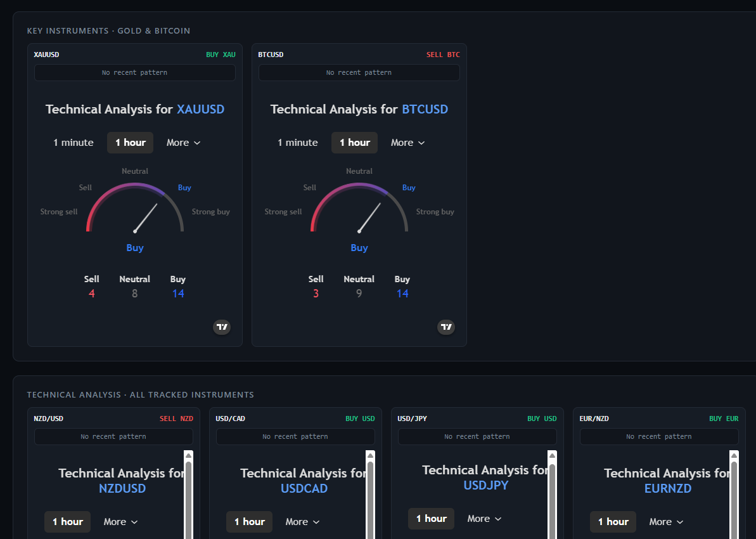
Task: Click No recent pattern box under EUR/NZD
Action: (x=659, y=436)
